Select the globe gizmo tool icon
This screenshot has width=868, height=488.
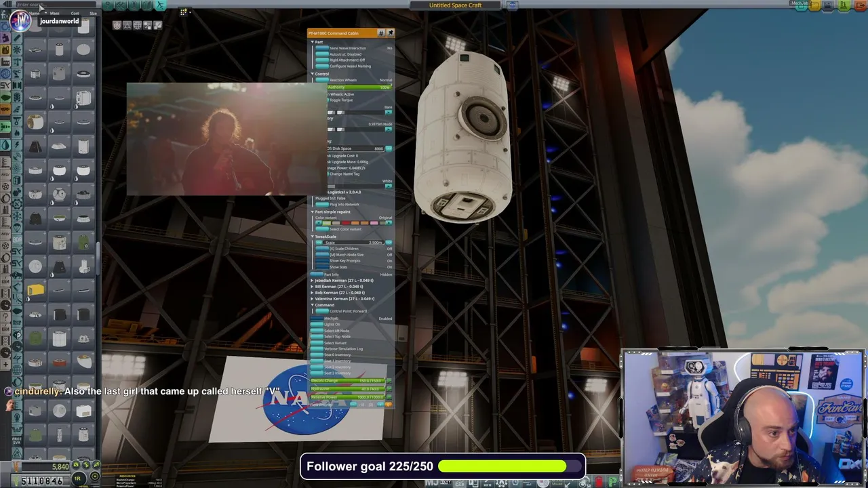(138, 25)
